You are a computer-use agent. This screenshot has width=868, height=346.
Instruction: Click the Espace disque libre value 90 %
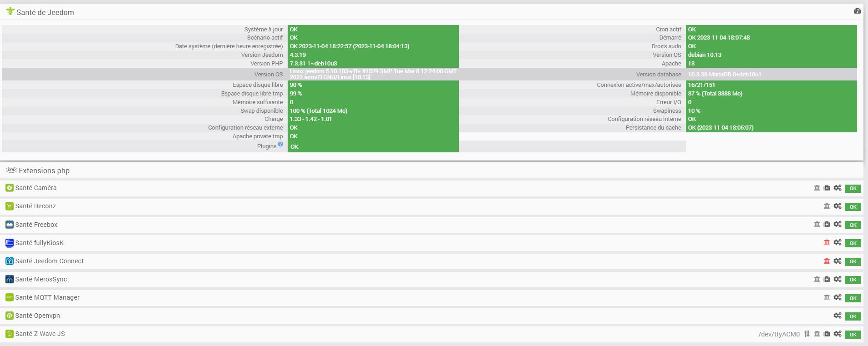click(296, 85)
